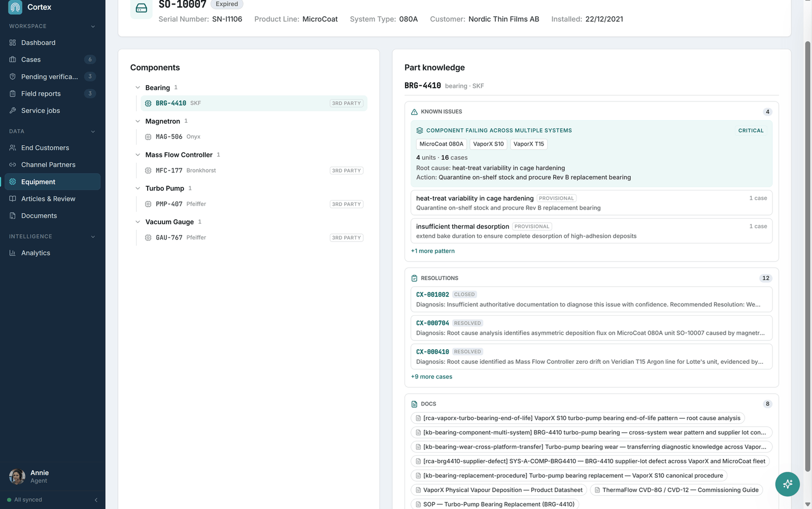Image resolution: width=812 pixels, height=509 pixels.
Task: Open the insufficient thermal desorption pattern card
Action: [591, 231]
